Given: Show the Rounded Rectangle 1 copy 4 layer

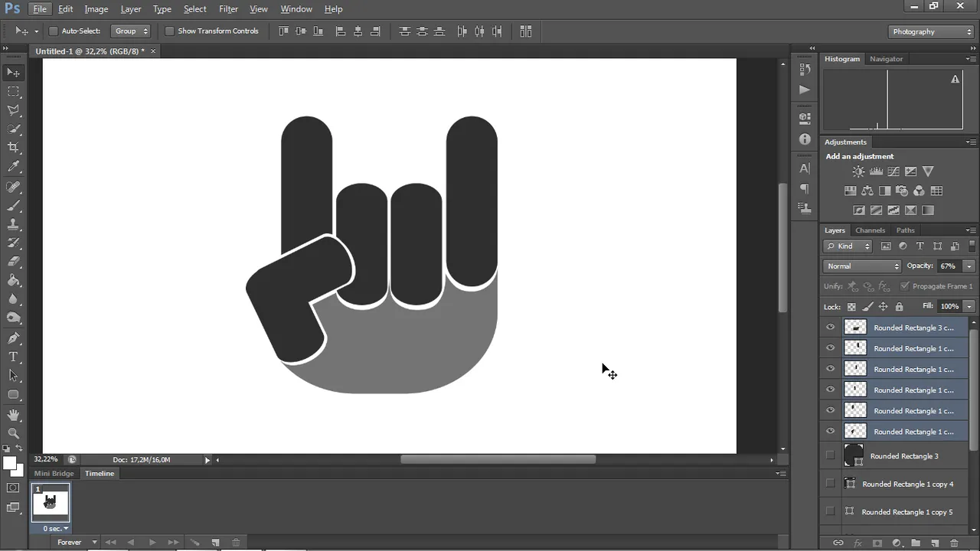Looking at the screenshot, I should coord(830,484).
